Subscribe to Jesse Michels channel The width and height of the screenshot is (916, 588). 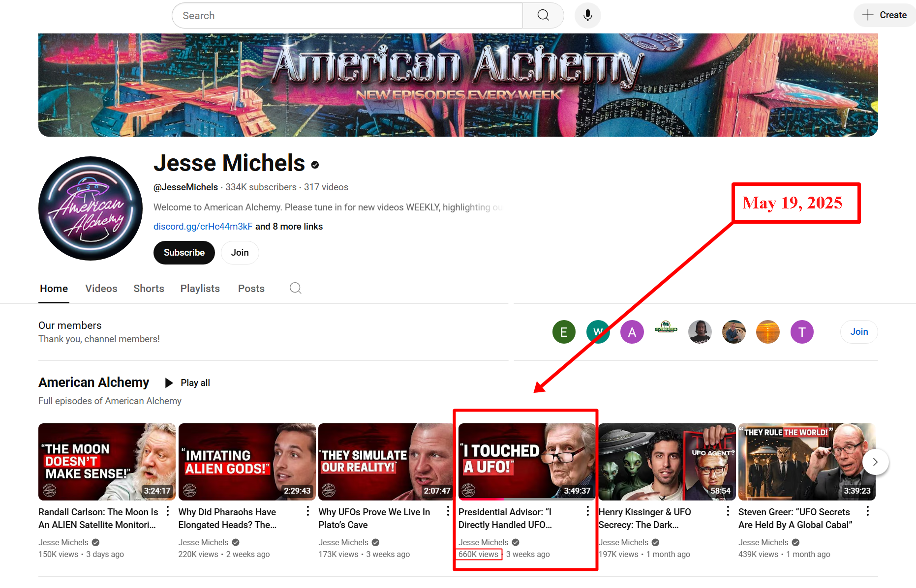click(184, 253)
